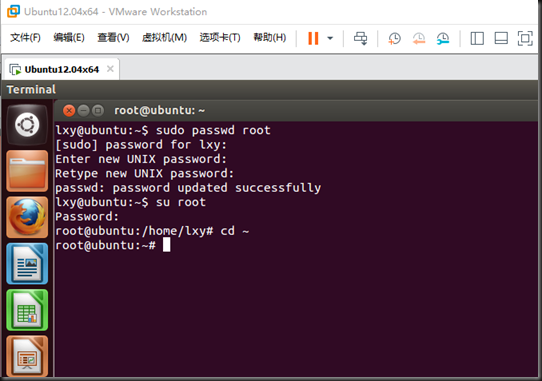Toggle the thumbnail bar view

pyautogui.click(x=501, y=38)
